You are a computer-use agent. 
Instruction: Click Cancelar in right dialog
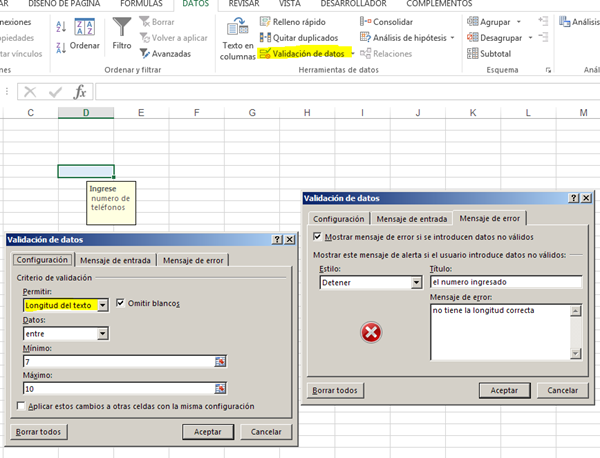tap(562, 390)
